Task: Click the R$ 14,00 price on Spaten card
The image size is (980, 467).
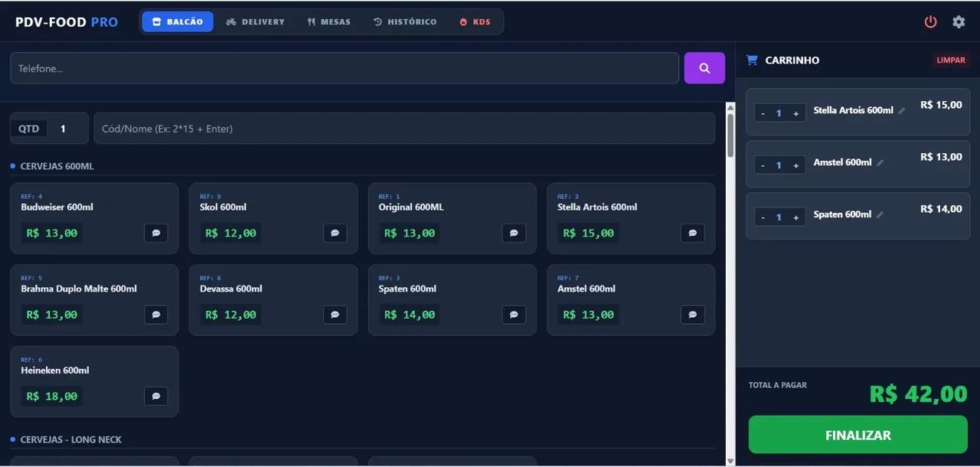Action: click(x=410, y=315)
